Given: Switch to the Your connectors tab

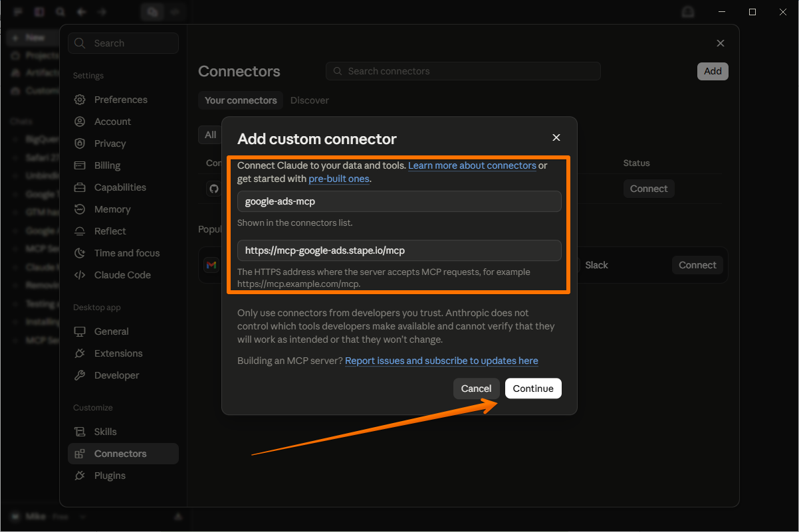Looking at the screenshot, I should pos(241,100).
